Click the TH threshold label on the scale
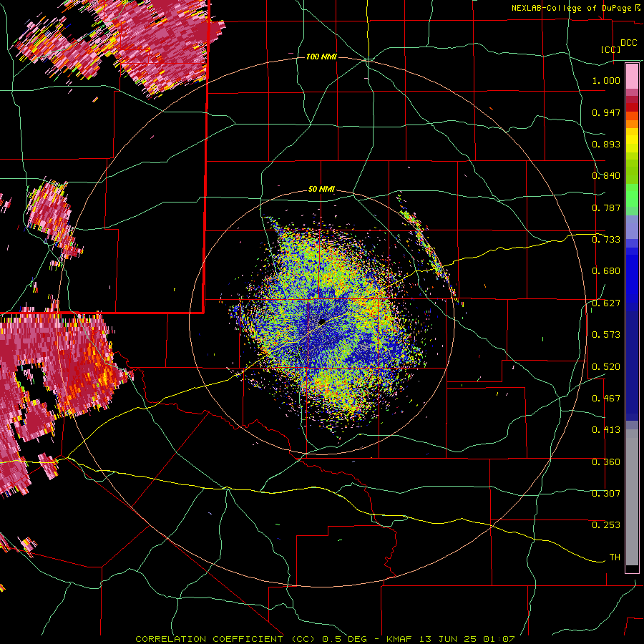 [615, 557]
